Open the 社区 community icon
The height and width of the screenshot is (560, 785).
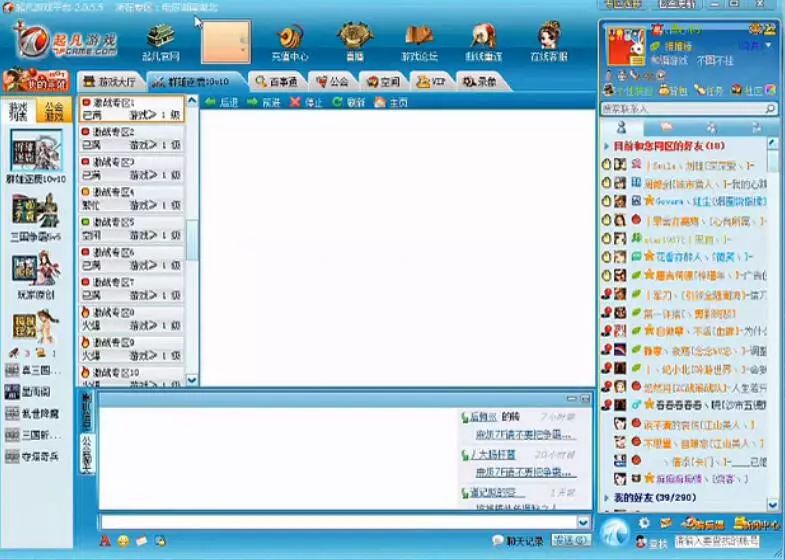(x=746, y=91)
